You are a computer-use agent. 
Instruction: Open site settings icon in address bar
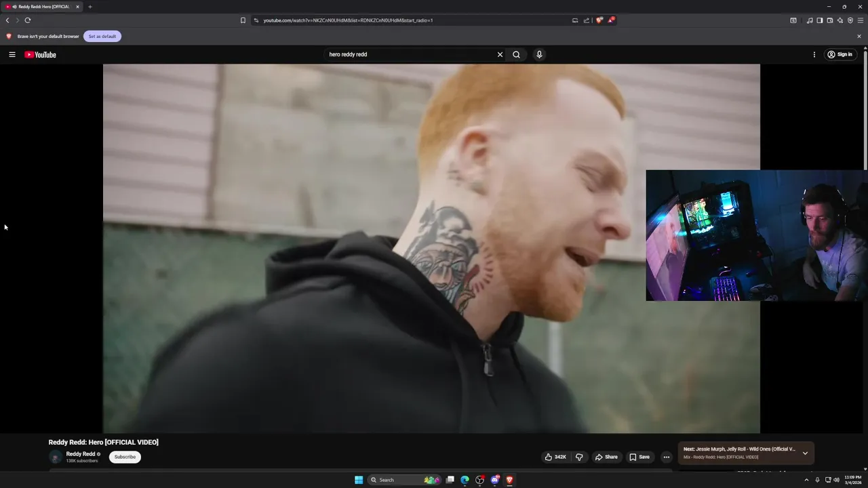[x=256, y=20]
